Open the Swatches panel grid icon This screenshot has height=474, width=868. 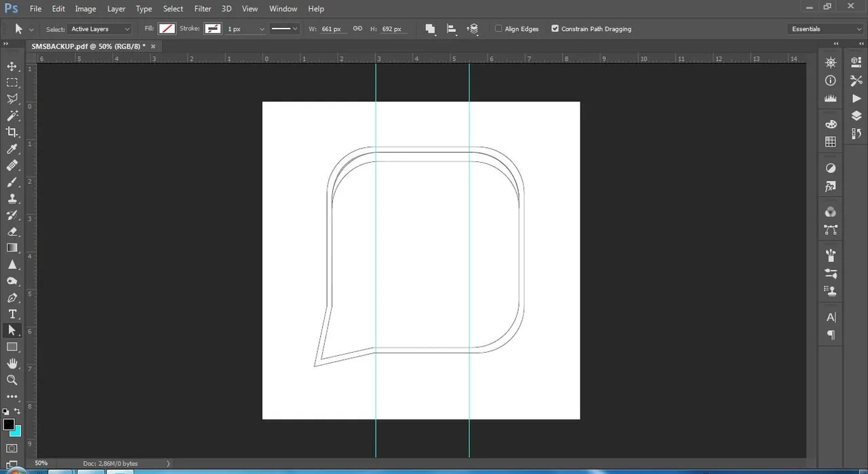click(x=831, y=142)
